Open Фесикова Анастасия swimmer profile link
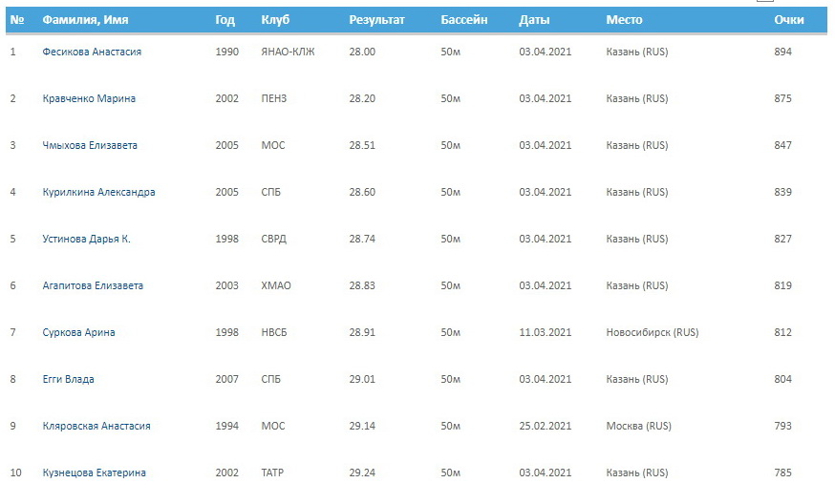This screenshot has width=835, height=504. pos(92,52)
